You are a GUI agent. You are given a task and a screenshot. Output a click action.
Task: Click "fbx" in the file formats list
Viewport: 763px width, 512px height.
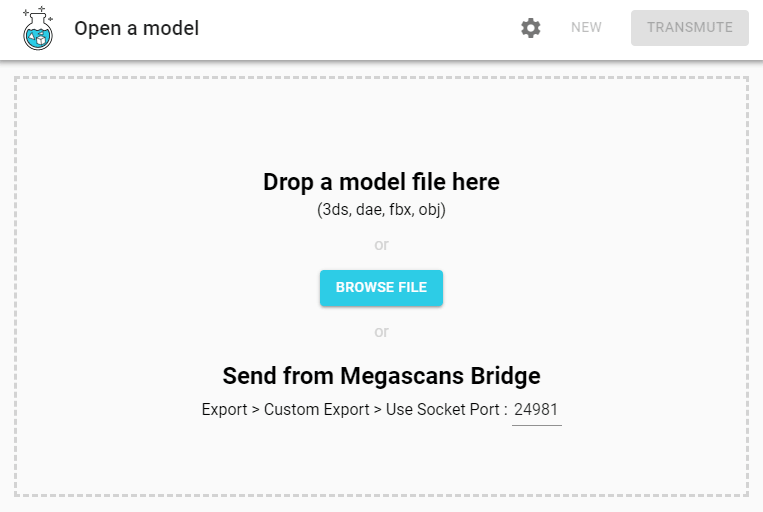pos(400,209)
